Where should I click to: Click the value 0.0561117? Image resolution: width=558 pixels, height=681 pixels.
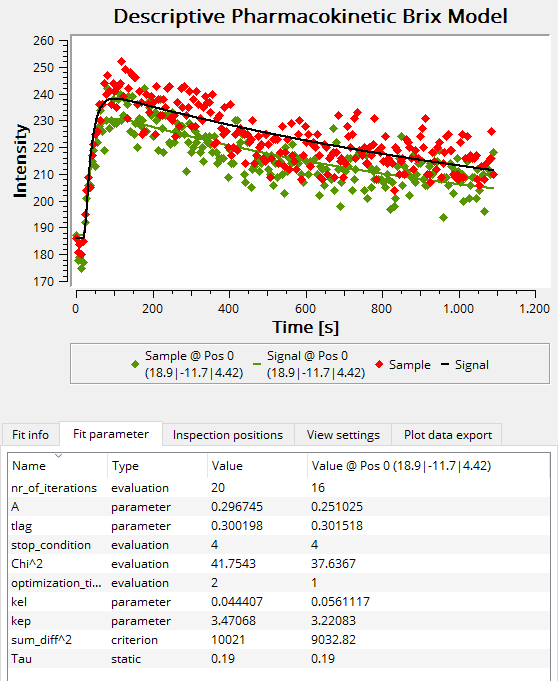point(340,602)
